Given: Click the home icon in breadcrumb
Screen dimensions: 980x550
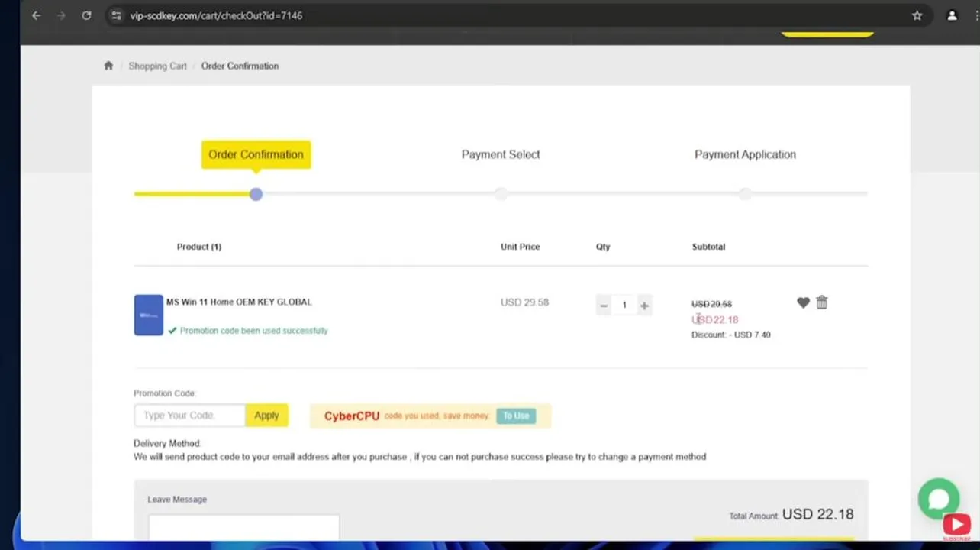Looking at the screenshot, I should point(108,66).
